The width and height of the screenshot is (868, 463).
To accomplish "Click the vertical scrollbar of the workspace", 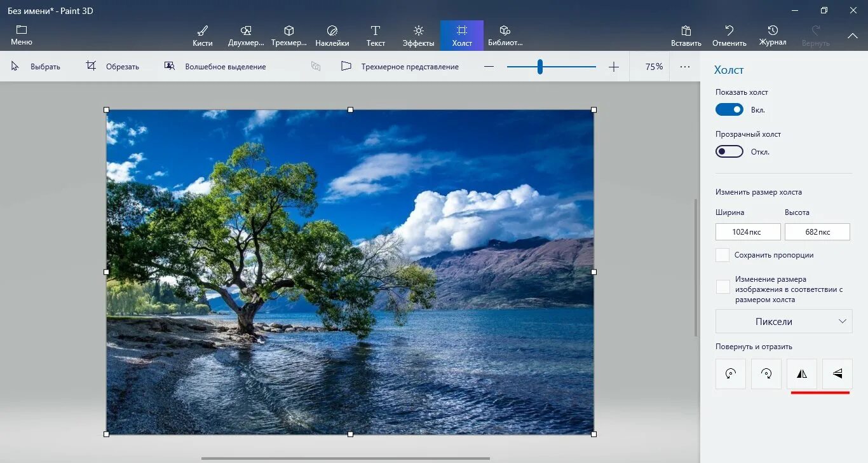I will [x=696, y=267].
